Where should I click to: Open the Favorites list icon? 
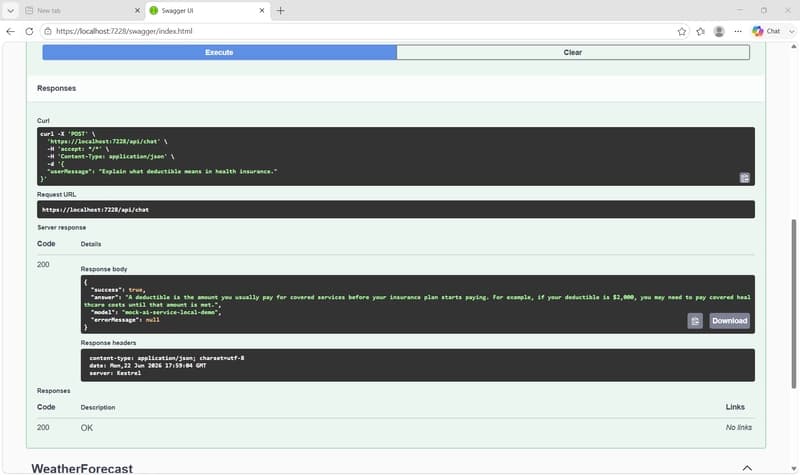(x=701, y=31)
